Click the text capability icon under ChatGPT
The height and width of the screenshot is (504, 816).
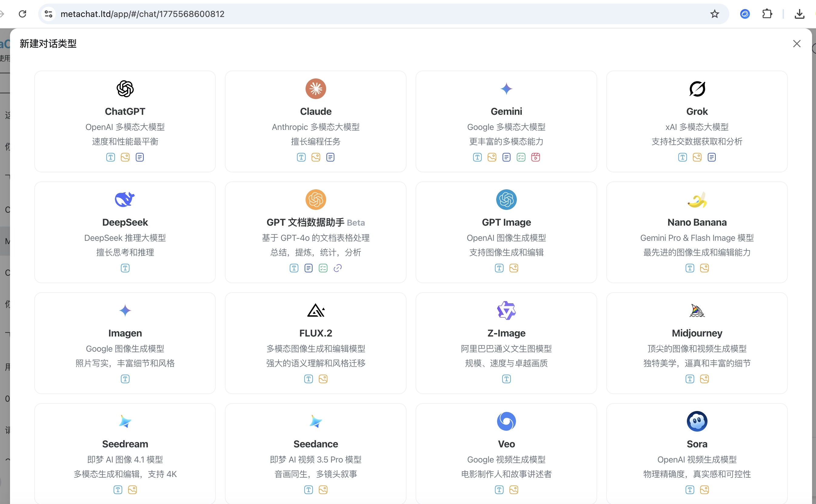(x=110, y=157)
